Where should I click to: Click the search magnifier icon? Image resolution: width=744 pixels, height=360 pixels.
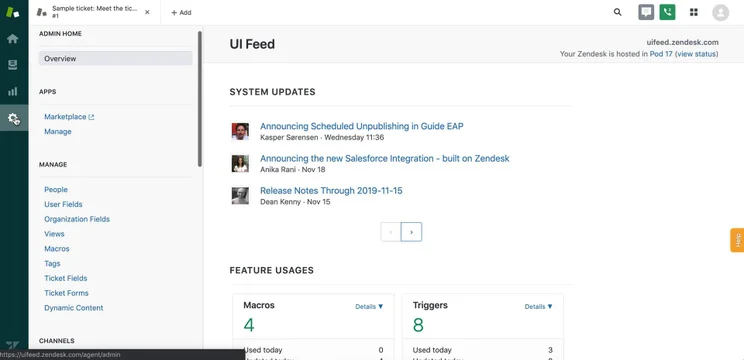click(617, 12)
